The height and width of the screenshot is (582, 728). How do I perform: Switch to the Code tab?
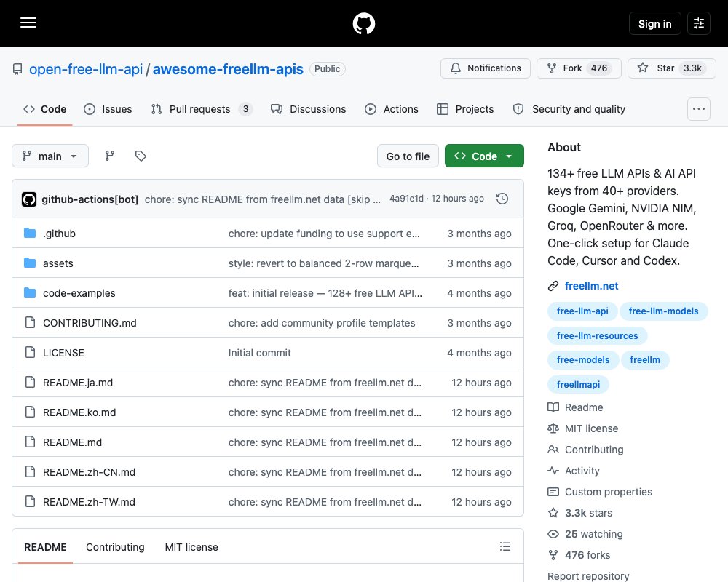[x=45, y=109]
